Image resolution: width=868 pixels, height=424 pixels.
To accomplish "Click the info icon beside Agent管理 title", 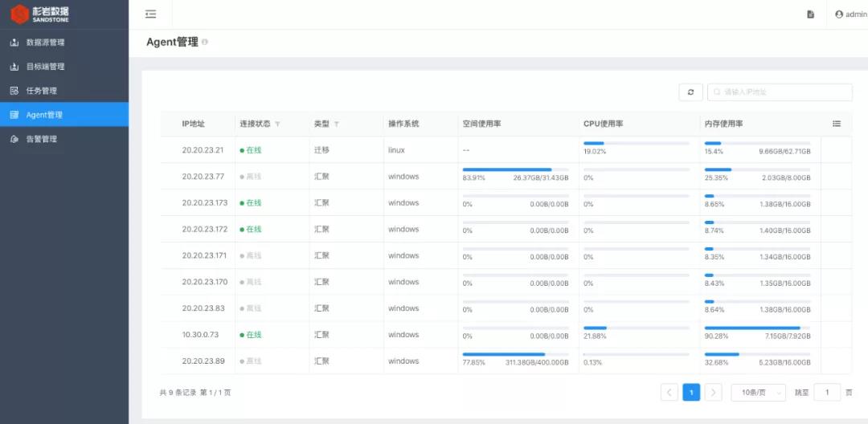I will point(205,42).
